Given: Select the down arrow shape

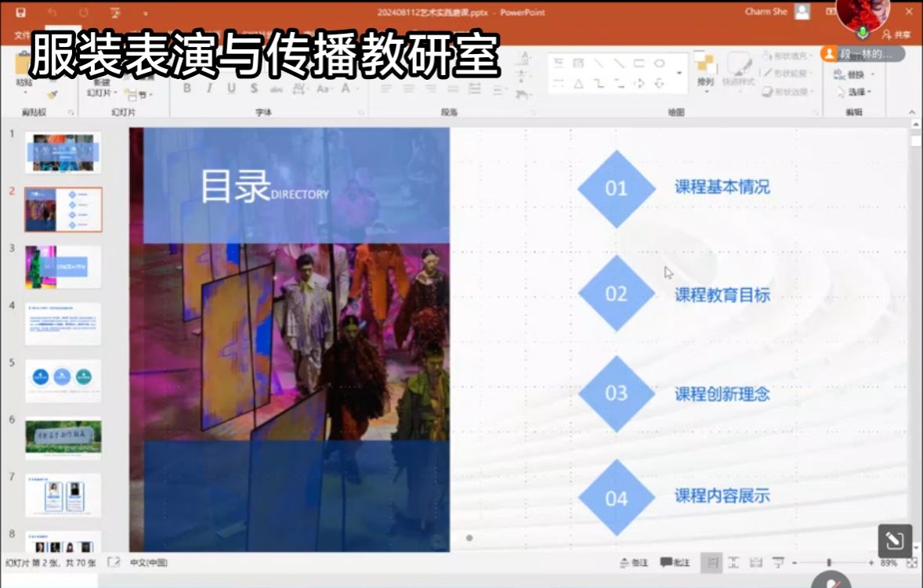Looking at the screenshot, I should click(659, 84).
